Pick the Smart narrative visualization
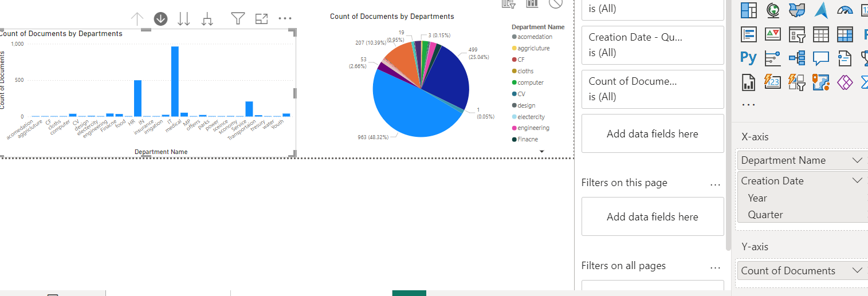Image resolution: width=868 pixels, height=296 pixels. click(x=845, y=58)
